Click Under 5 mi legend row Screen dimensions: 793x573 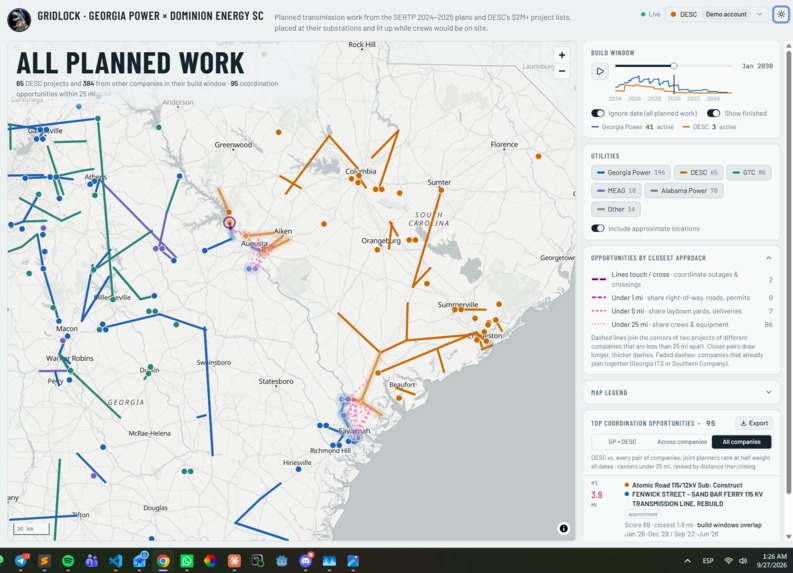[681, 311]
